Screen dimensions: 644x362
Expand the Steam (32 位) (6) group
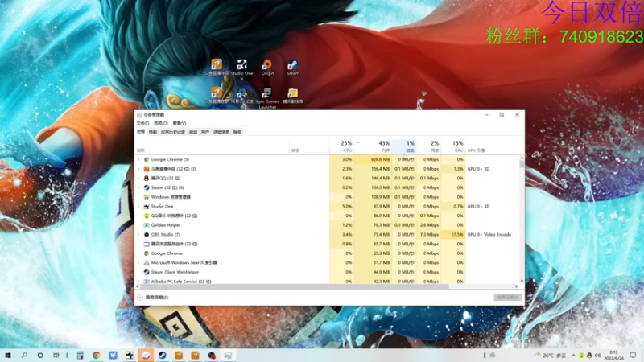tap(138, 187)
